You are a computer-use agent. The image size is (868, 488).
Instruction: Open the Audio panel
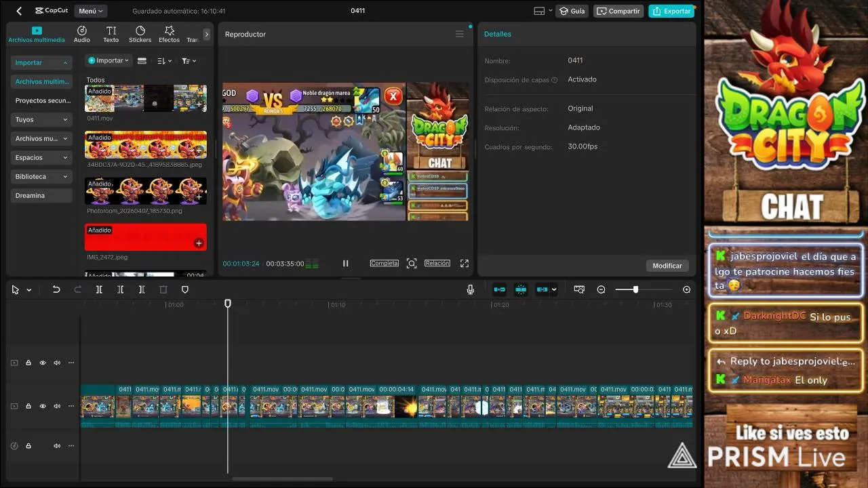81,34
